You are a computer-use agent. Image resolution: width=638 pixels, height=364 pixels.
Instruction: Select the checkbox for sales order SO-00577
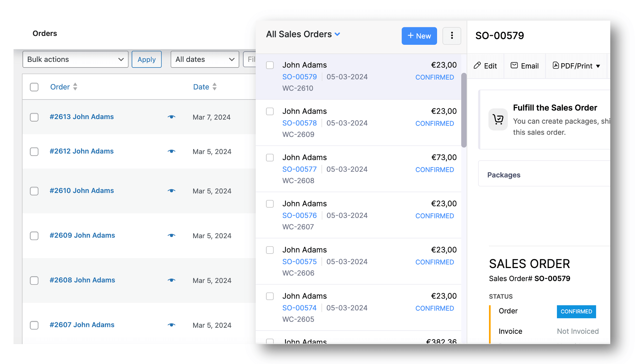pos(270,157)
